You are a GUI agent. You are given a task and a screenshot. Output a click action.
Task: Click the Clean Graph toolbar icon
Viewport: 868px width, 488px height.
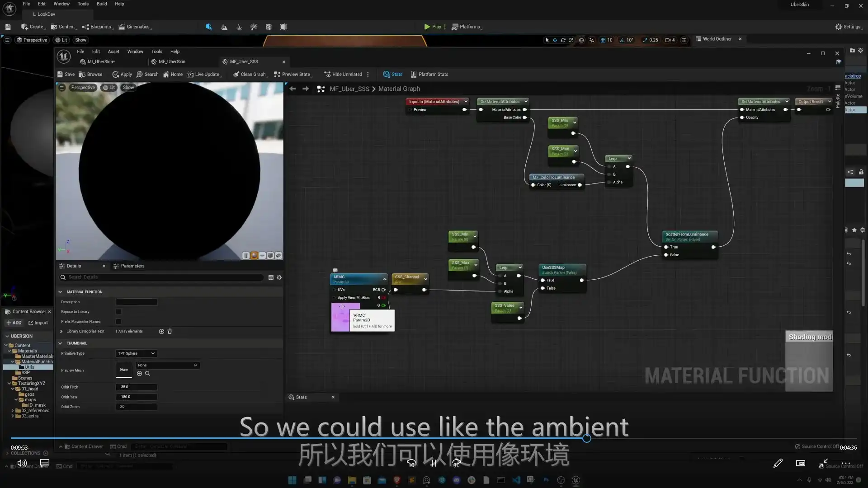(x=236, y=75)
